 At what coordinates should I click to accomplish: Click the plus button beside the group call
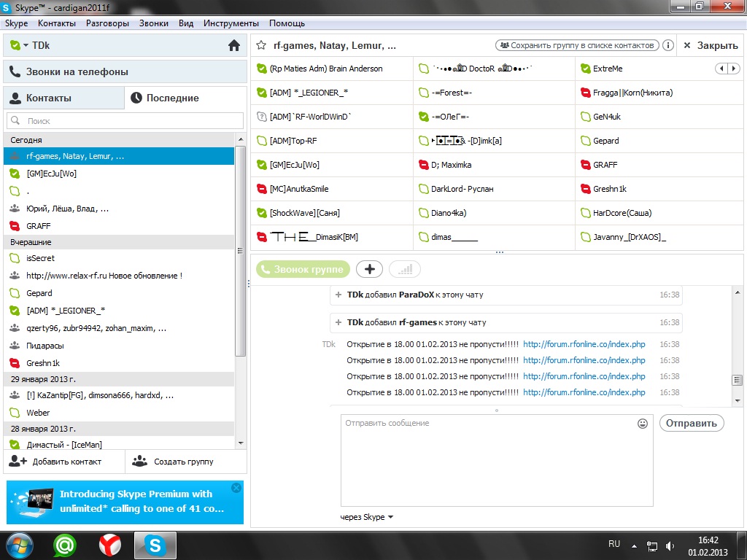point(369,269)
